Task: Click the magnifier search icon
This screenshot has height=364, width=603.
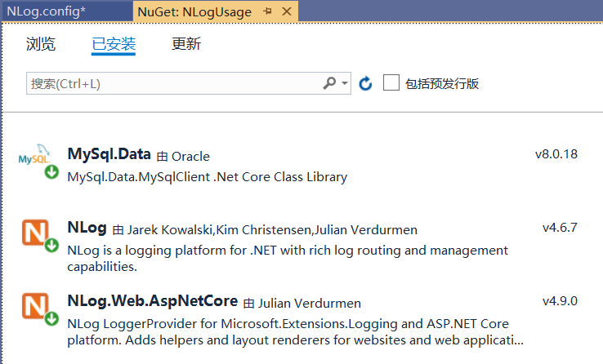Action: point(329,83)
